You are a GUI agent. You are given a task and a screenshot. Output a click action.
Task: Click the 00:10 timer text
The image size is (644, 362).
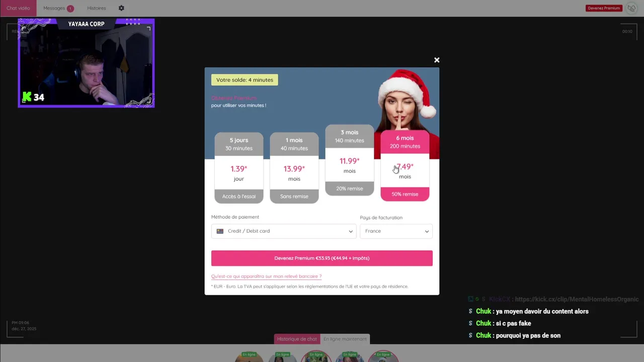point(627,31)
